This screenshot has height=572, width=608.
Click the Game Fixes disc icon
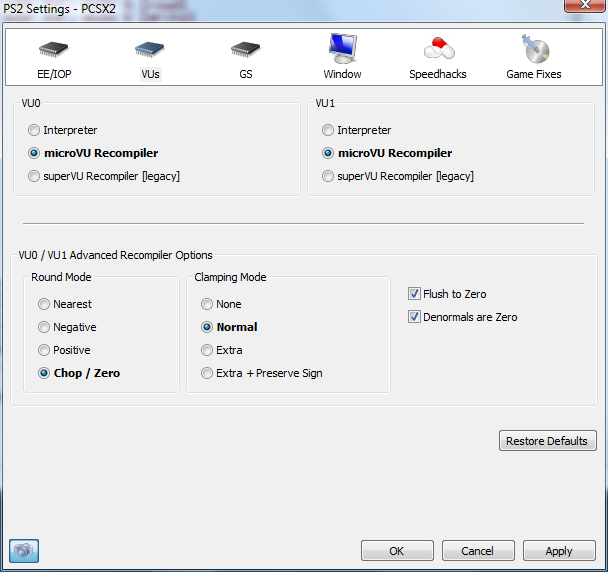[535, 49]
